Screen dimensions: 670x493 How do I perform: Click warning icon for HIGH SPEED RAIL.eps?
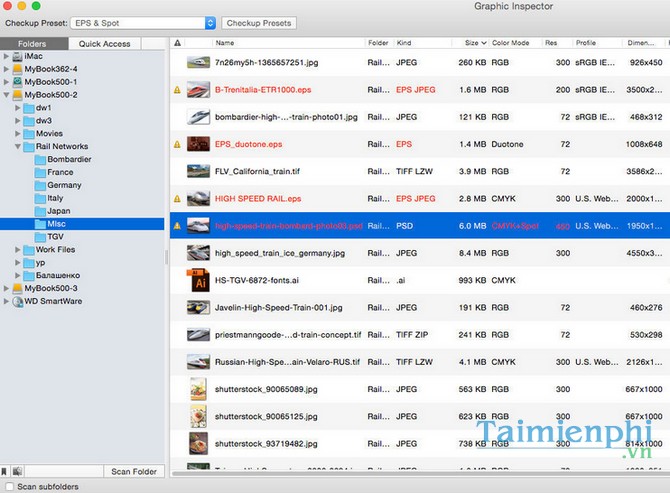coord(177,199)
